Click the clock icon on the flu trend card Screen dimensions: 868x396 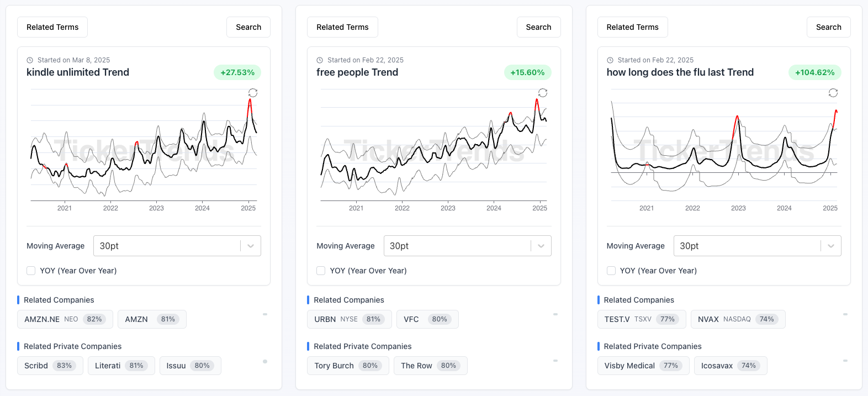click(610, 60)
